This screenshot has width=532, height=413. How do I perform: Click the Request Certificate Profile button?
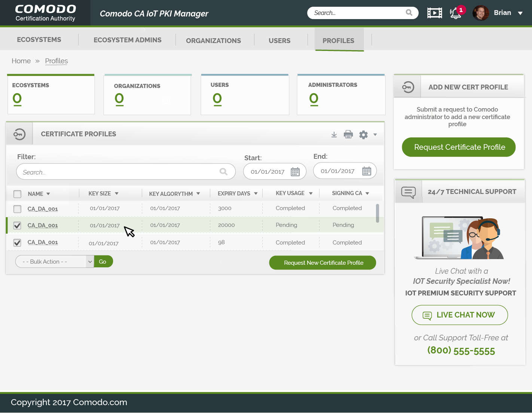[x=459, y=147]
